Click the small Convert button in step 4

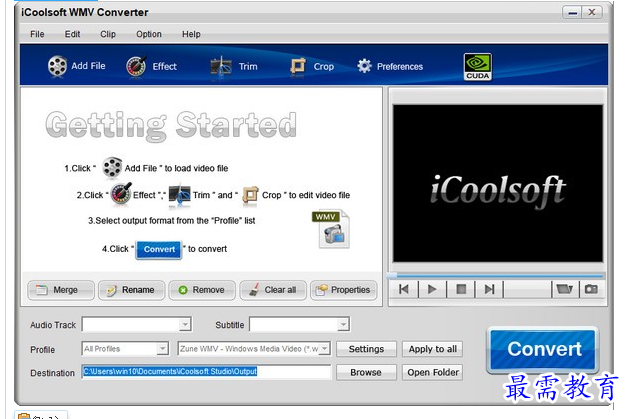[x=159, y=249]
